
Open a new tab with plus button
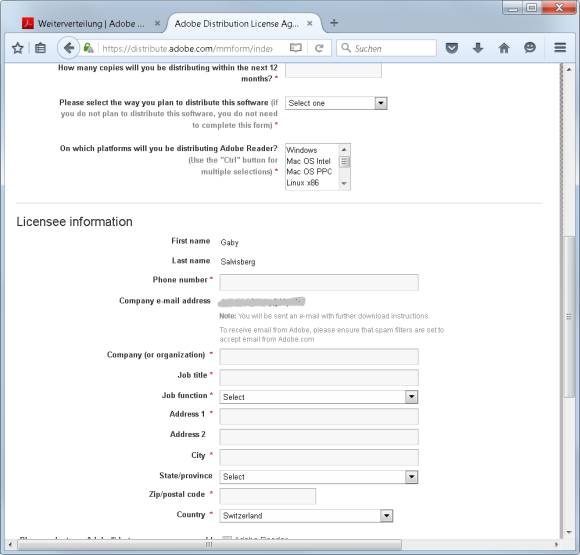click(x=334, y=23)
